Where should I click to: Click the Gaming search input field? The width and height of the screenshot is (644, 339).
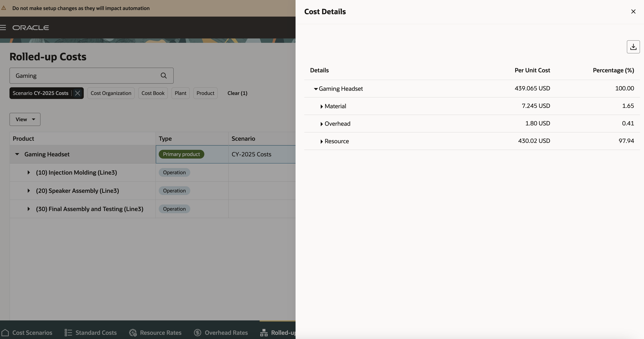click(x=85, y=75)
